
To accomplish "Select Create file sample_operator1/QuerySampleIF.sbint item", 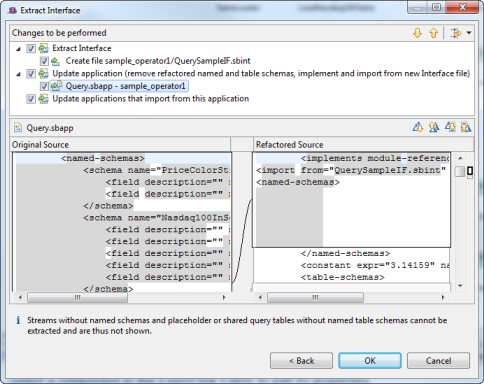I will pos(158,61).
